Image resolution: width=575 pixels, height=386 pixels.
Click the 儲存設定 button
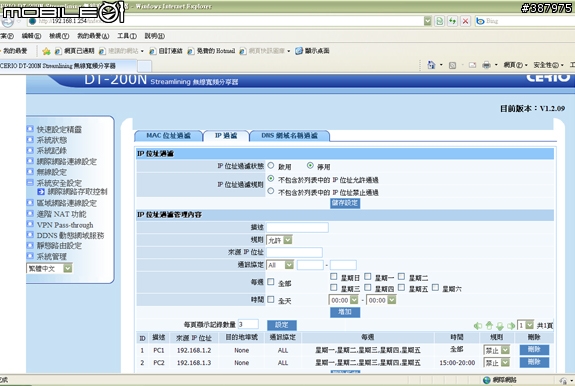pyautogui.click(x=345, y=203)
